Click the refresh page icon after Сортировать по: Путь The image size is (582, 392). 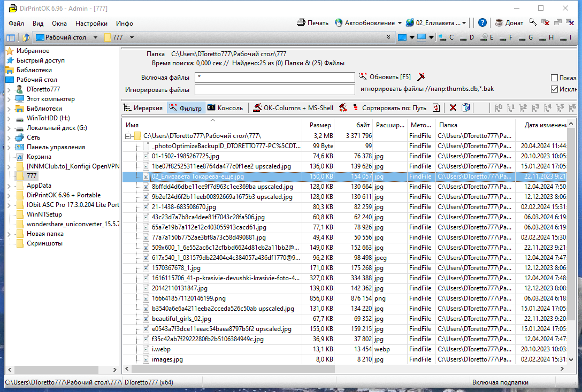click(436, 107)
